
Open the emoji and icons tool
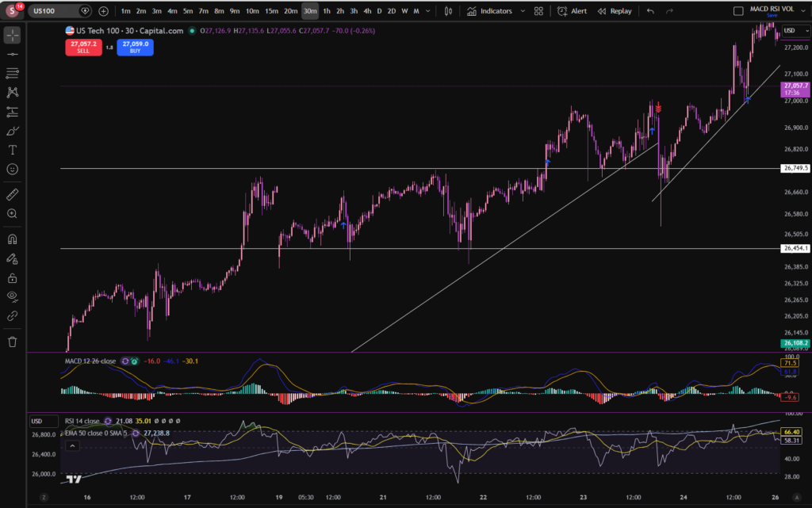[x=13, y=169]
